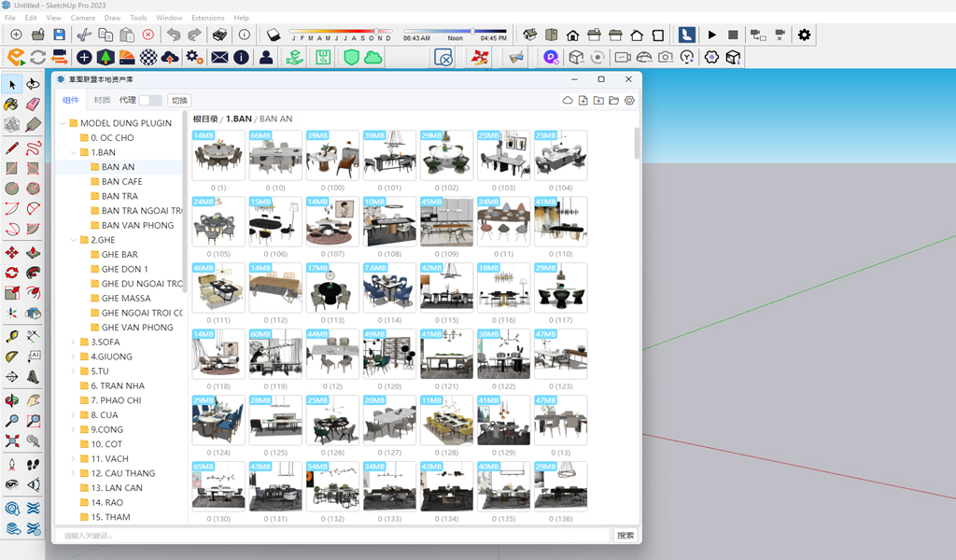Viewport: 956px width, 560px height.
Task: Open the black gear settings icon
Action: tap(804, 35)
